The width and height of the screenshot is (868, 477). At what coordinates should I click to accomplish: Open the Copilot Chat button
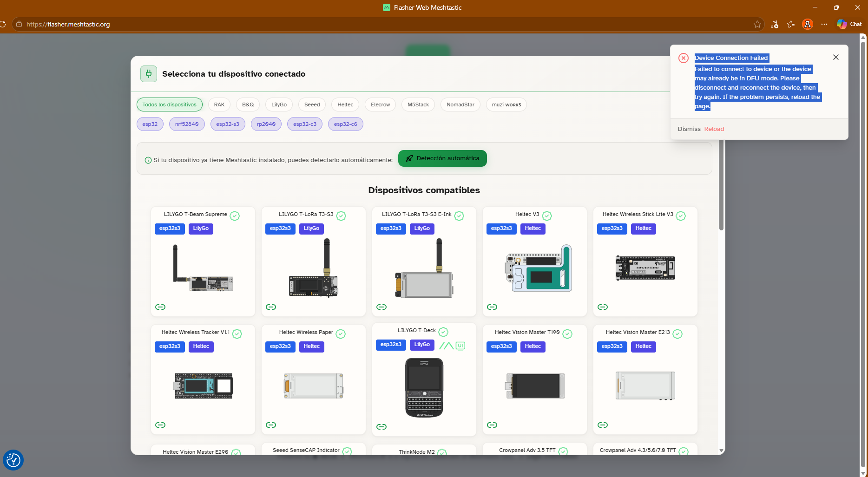pos(849,24)
